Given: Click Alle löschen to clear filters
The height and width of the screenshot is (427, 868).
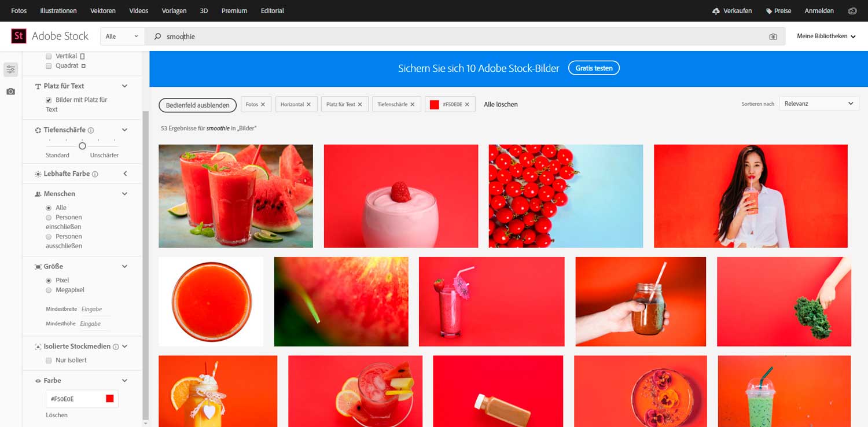Looking at the screenshot, I should click(x=501, y=105).
